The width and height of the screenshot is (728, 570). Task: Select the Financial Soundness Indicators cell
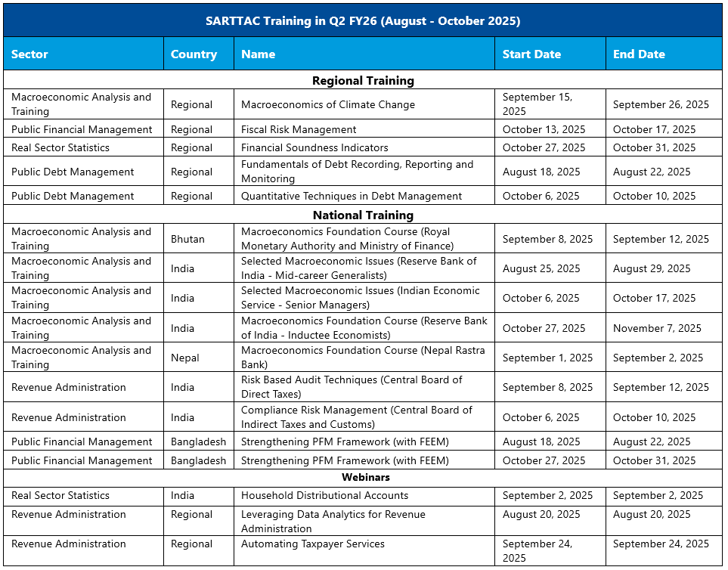click(314, 147)
